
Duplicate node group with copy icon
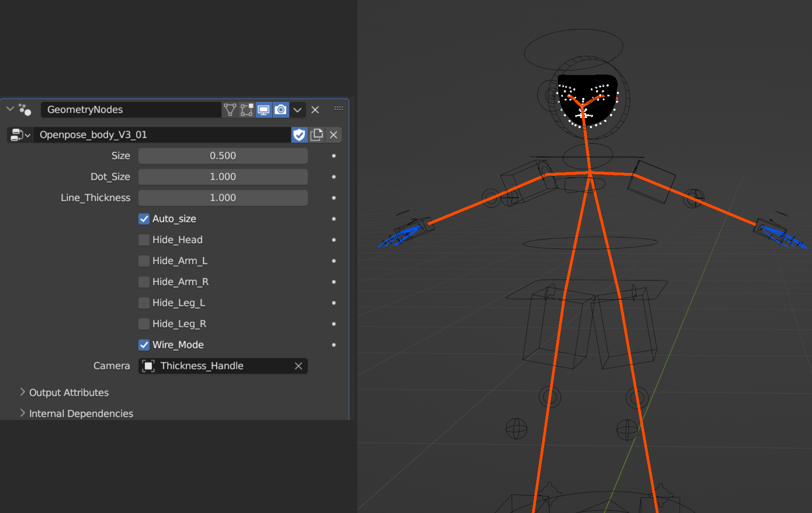pyautogui.click(x=316, y=135)
